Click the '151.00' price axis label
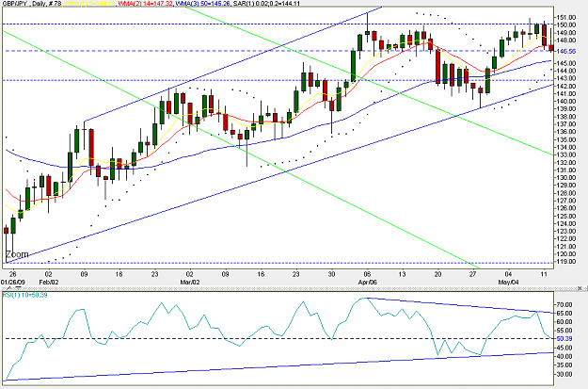Viewport: 588px width, 389px height. 566,17
